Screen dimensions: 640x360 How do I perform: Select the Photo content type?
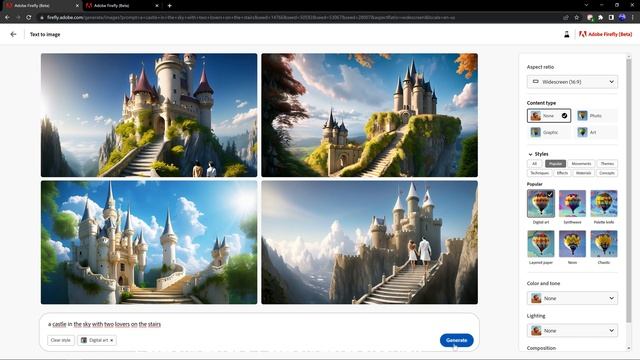click(x=596, y=116)
